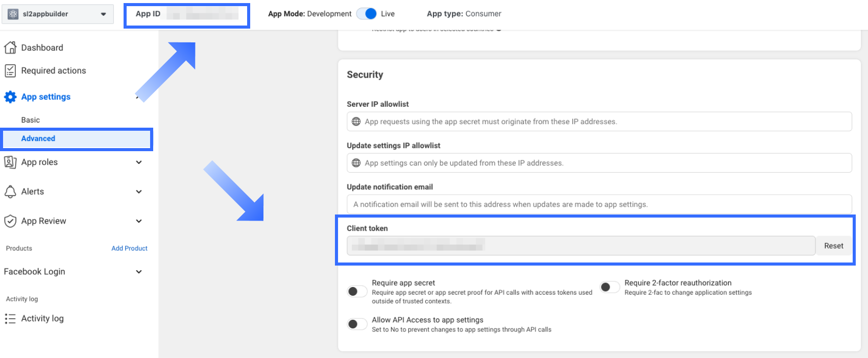Click the App roles badge icon
This screenshot has height=358, width=868.
(10, 162)
